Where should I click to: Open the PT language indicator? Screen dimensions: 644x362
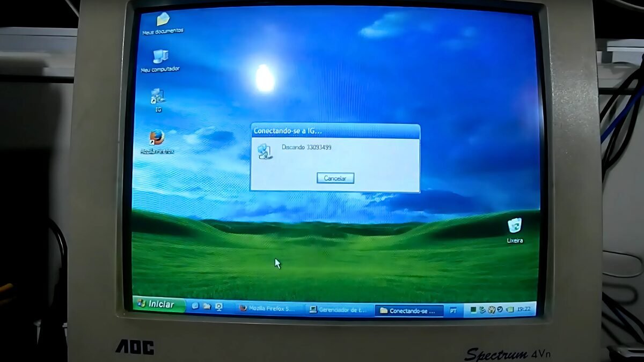click(453, 311)
